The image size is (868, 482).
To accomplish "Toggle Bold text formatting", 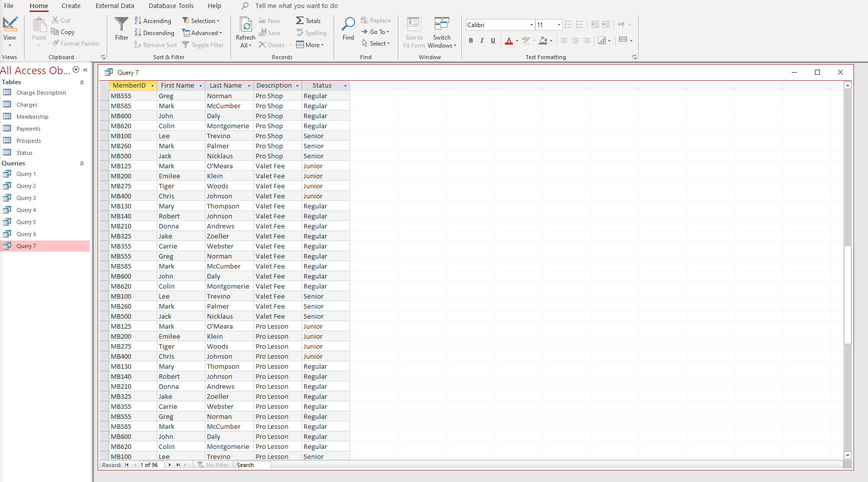I will [x=471, y=41].
